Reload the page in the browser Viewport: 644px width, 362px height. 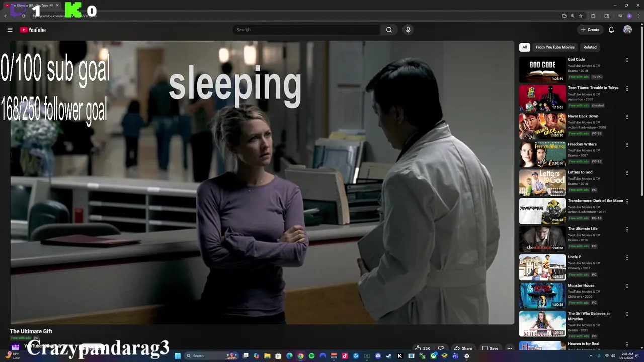[x=24, y=16]
